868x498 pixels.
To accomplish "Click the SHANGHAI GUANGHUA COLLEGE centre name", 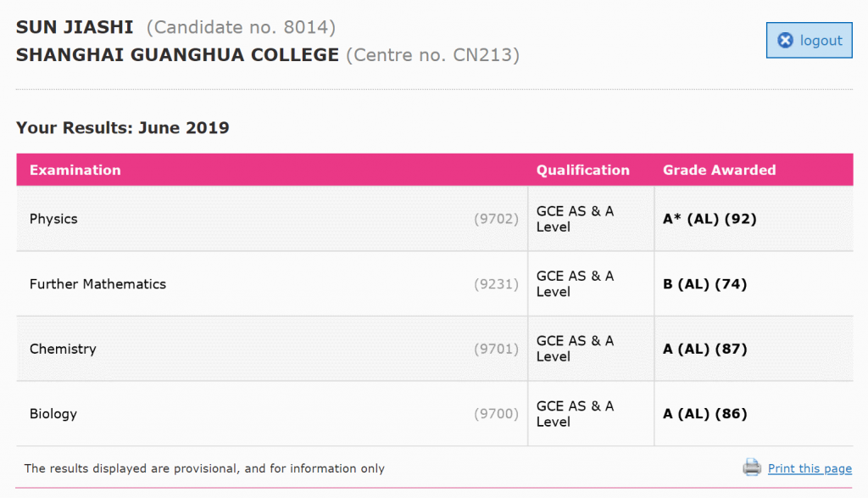I will 177,55.
